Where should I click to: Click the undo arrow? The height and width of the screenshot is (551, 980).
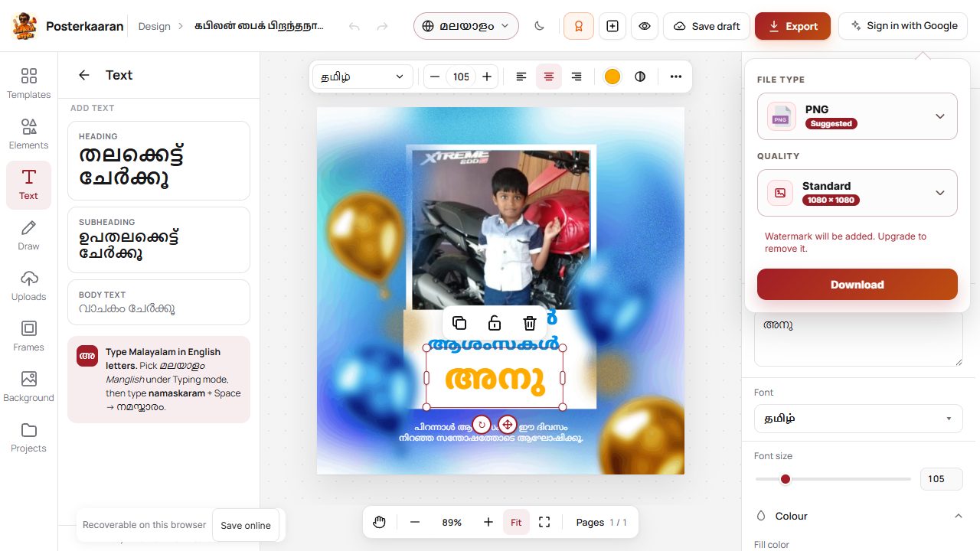pyautogui.click(x=354, y=26)
